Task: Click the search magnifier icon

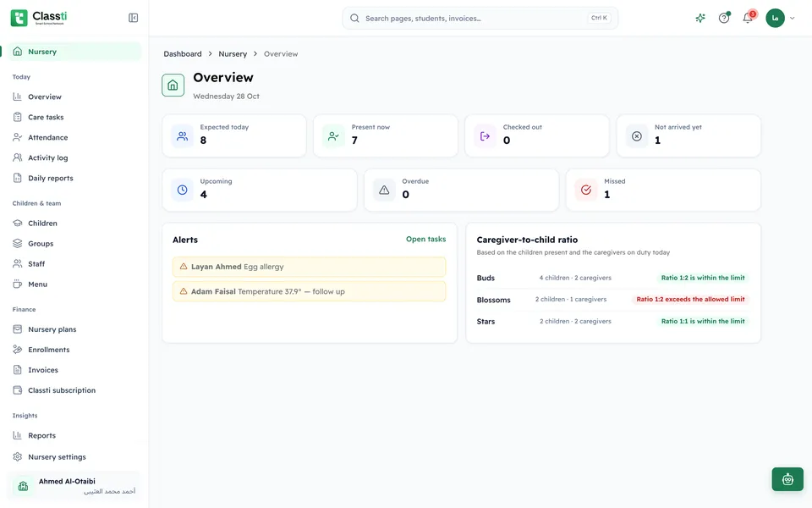Action: pos(354,18)
